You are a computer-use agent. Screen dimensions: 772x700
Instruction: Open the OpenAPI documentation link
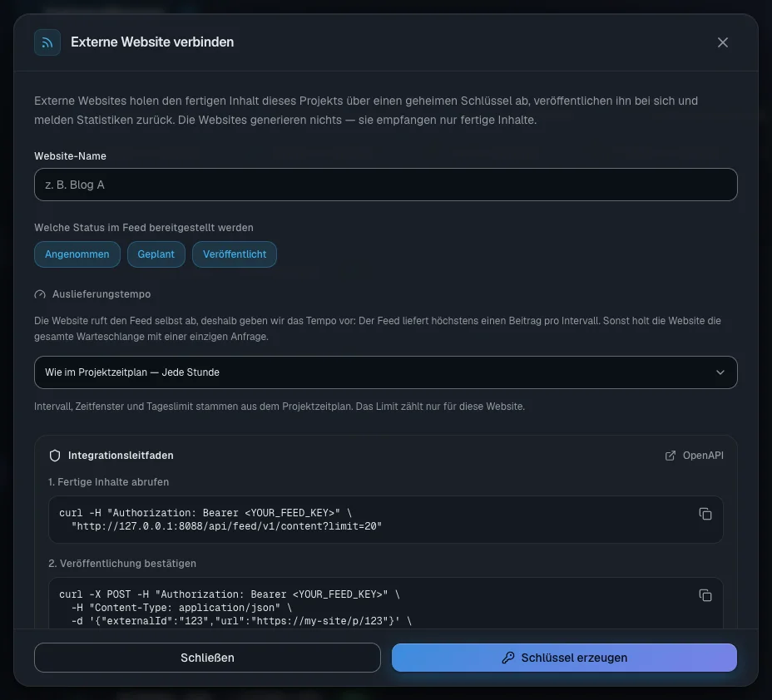tap(695, 456)
